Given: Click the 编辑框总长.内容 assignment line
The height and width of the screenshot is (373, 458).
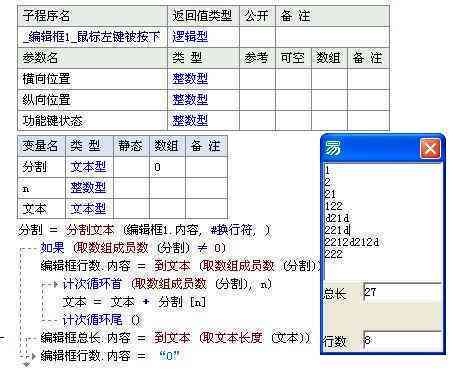Looking at the screenshot, I should coord(176,338).
